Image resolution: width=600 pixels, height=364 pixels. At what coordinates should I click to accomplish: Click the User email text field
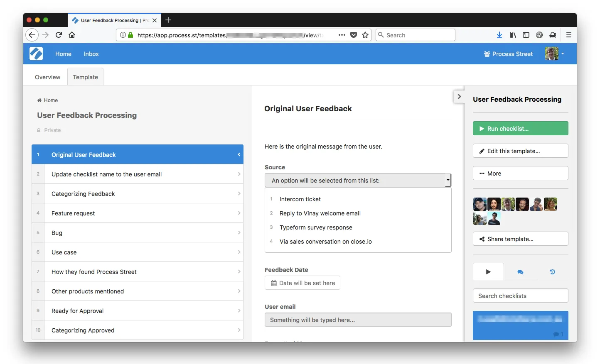[x=358, y=320]
